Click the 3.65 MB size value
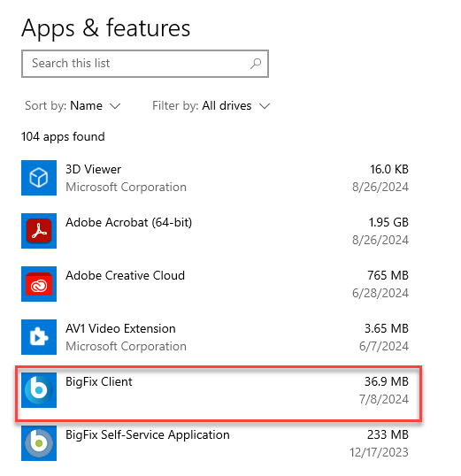 click(x=387, y=328)
